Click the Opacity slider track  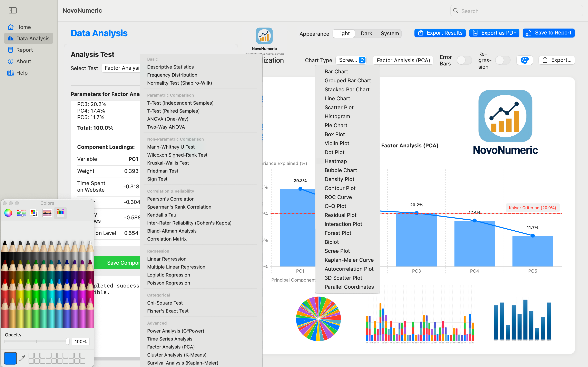click(37, 341)
